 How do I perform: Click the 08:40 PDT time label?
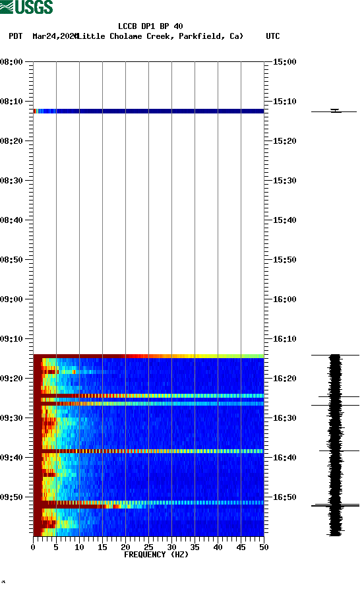click(11, 220)
